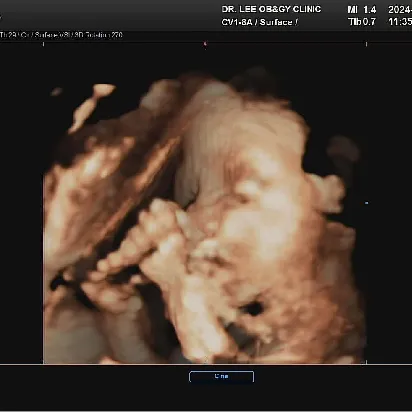Click the red center marker above image
The height and width of the screenshot is (412, 412).
(x=205, y=43)
